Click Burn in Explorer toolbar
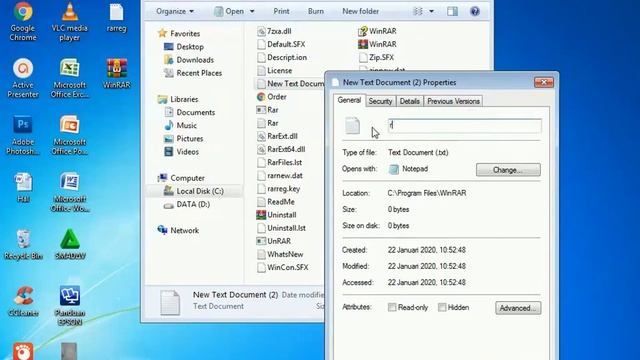Viewport: 640px width, 360px height. coord(316,11)
